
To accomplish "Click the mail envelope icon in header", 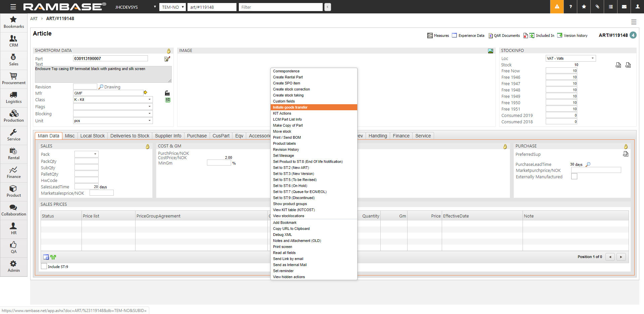I will point(624,7).
